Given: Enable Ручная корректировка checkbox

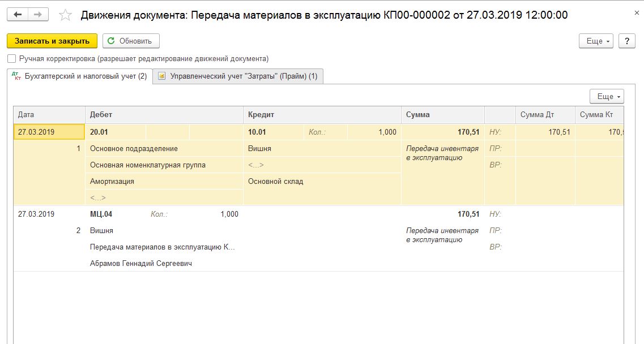Looking at the screenshot, I should [x=11, y=59].
